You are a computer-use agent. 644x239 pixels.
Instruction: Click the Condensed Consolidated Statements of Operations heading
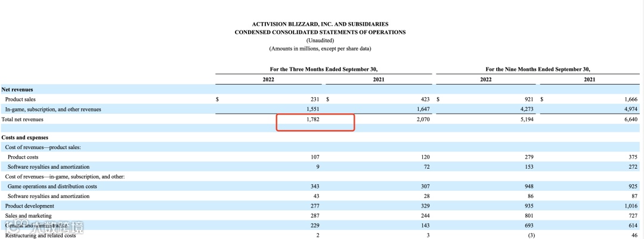click(320, 32)
